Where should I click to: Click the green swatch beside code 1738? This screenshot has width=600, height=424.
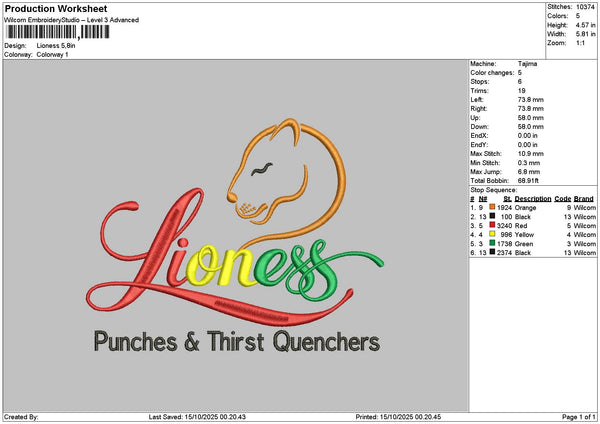492,243
